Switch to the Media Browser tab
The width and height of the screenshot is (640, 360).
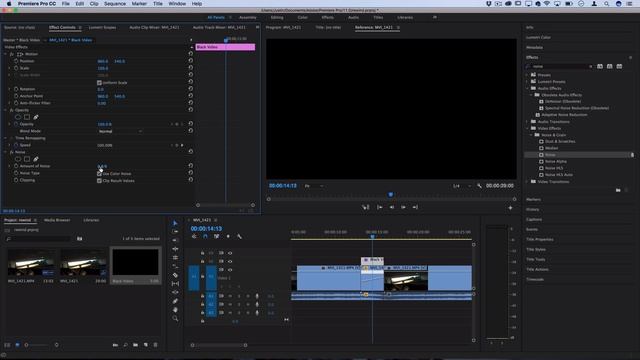pos(57,220)
